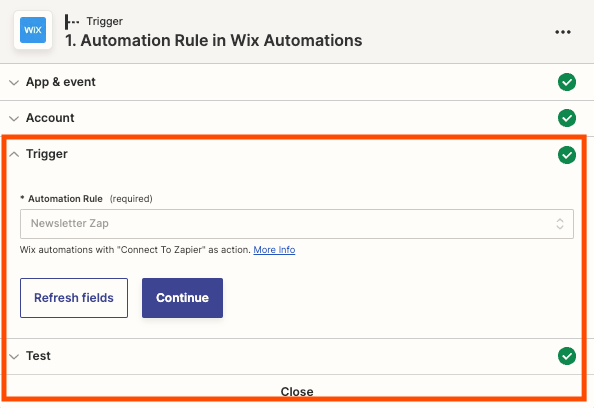Screen dimensions: 594x408
Task: Open the More Info link
Action: point(274,250)
